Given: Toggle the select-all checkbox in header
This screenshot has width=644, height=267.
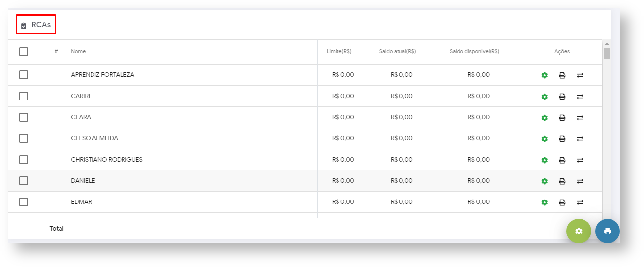Looking at the screenshot, I should click(x=24, y=52).
